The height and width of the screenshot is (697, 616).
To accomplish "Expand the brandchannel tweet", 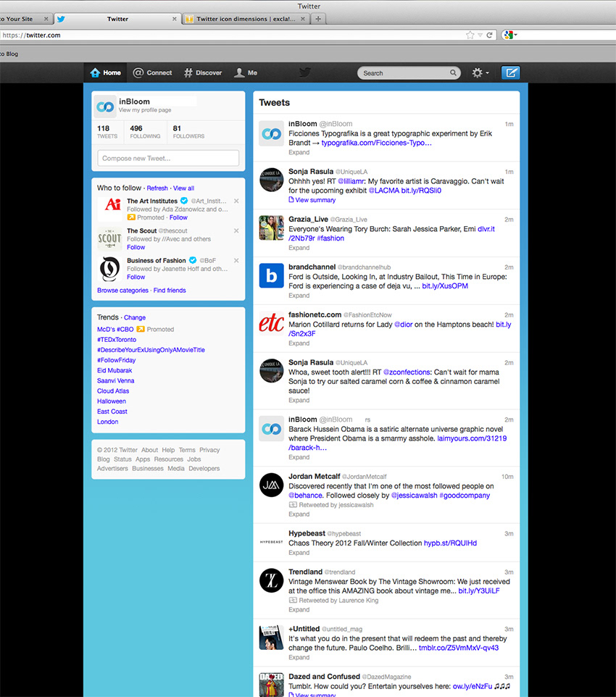I will tap(299, 296).
